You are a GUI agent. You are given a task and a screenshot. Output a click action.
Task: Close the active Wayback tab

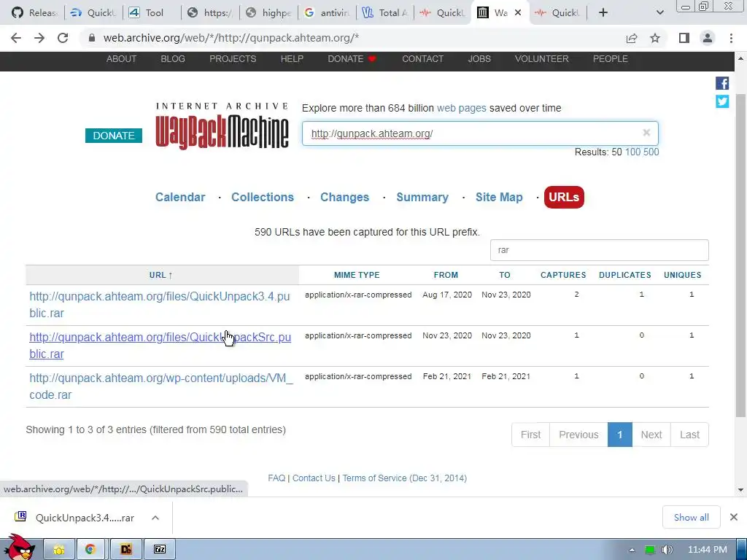[x=518, y=13]
